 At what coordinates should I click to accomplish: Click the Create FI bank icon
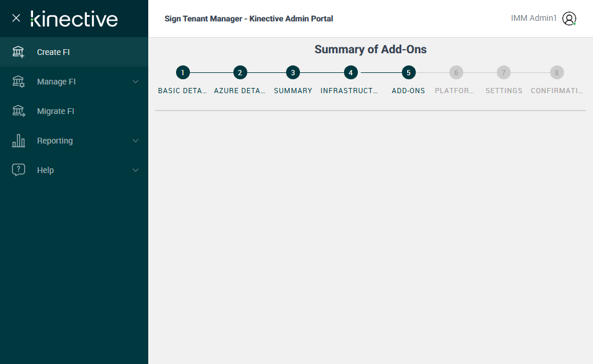[x=18, y=52]
